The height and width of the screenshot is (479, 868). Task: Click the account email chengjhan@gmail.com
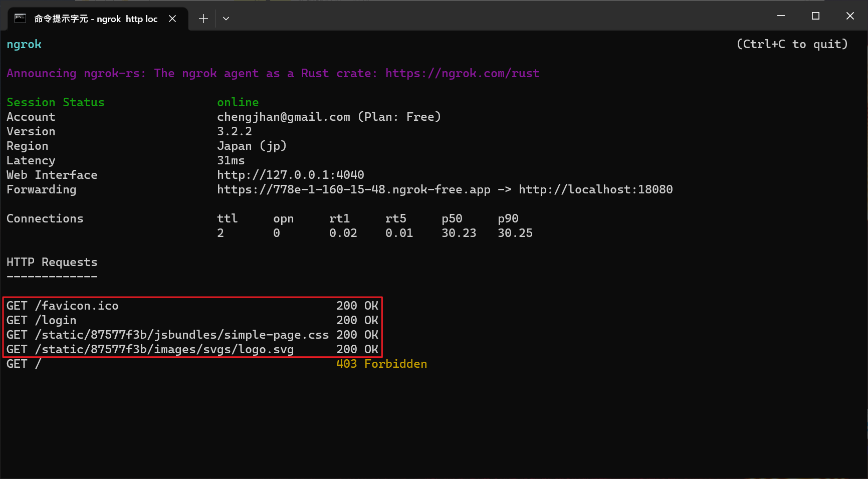tap(283, 116)
